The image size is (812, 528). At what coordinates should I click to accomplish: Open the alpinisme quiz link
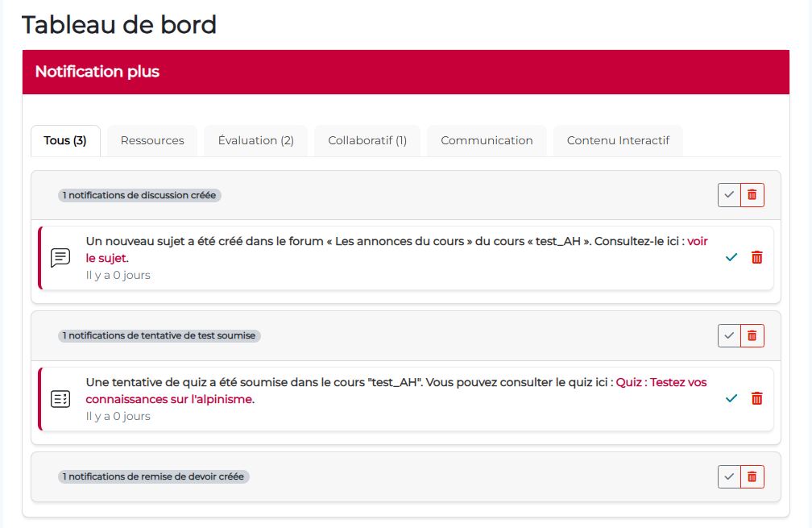pos(661,382)
